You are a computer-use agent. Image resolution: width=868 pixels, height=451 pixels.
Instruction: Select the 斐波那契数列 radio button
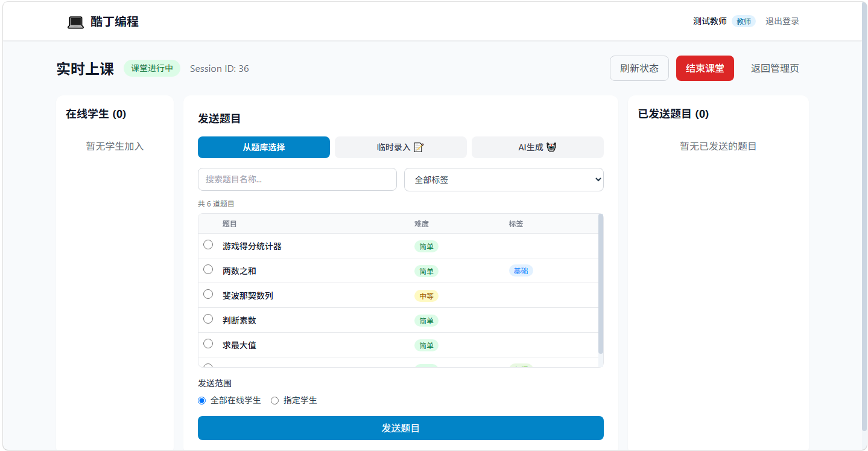coord(208,294)
